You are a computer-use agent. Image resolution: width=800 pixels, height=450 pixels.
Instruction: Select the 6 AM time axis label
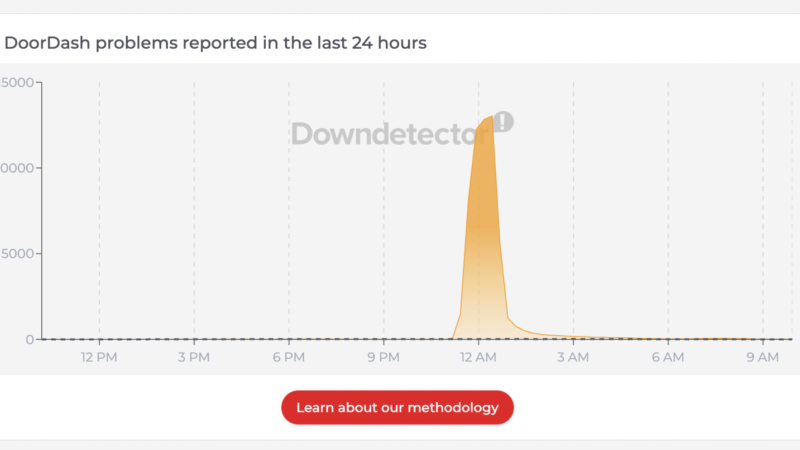tap(668, 357)
